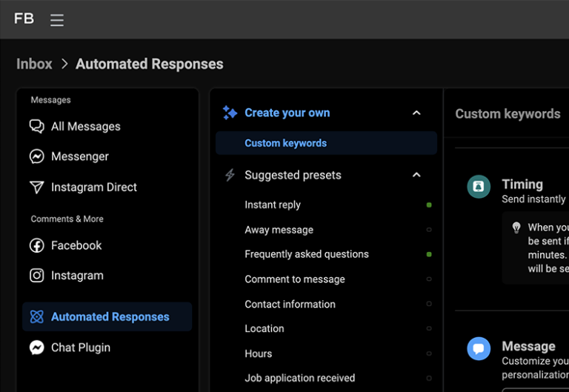Click the Chat Plugin icon
Viewport: 569px width, 392px height.
click(x=36, y=348)
